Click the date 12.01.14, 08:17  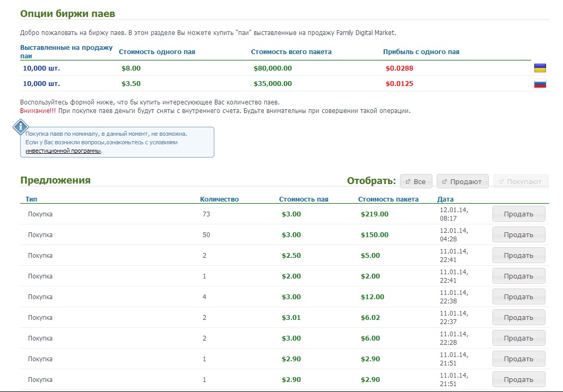454,214
